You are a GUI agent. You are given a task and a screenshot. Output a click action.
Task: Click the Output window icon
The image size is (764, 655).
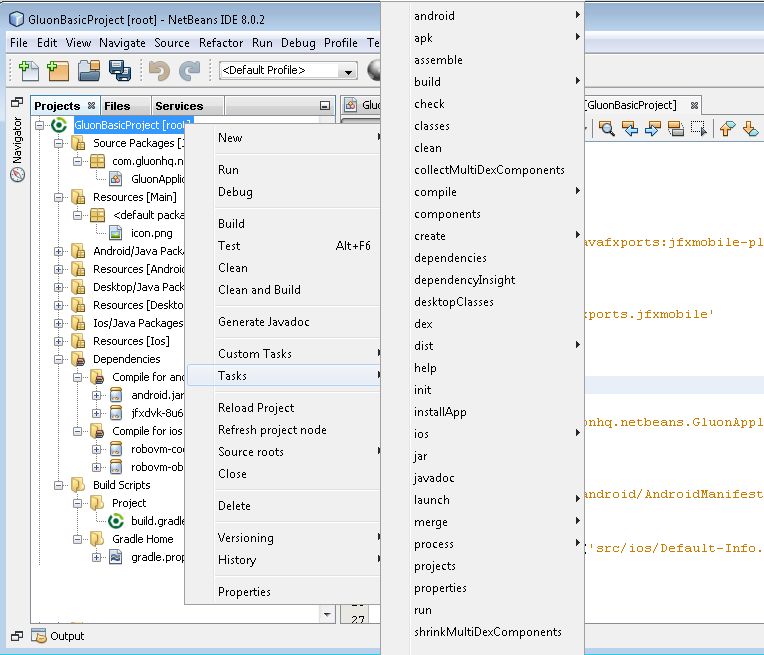[38, 636]
